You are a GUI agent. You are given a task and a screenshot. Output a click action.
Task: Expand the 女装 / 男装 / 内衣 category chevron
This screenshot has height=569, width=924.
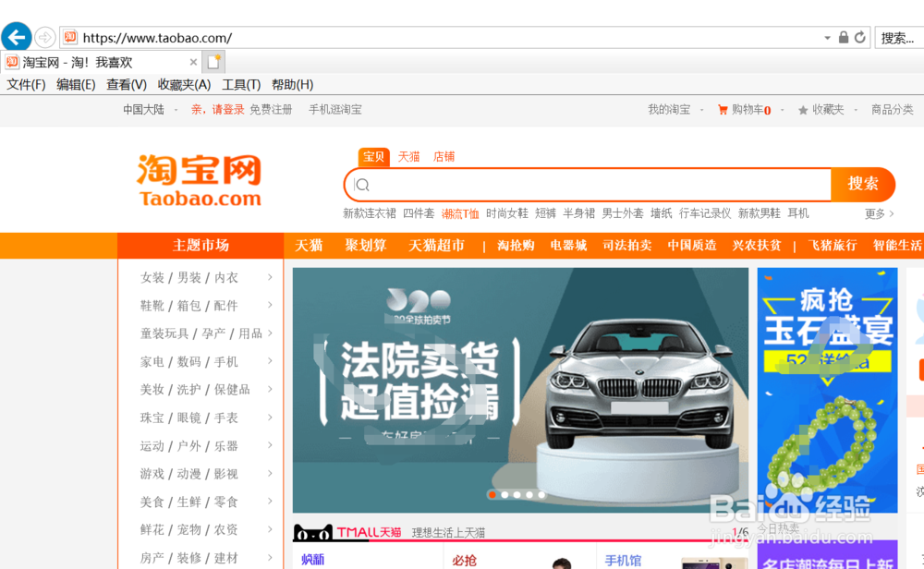(270, 277)
